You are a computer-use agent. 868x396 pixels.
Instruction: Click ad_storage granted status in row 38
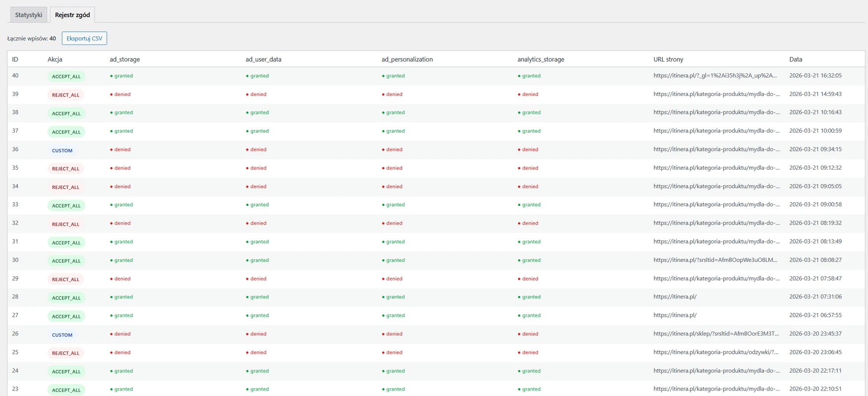coord(122,113)
